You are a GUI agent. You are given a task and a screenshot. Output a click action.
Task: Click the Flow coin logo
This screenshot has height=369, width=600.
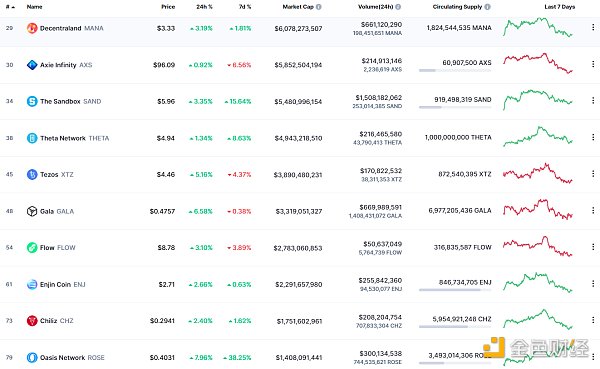(x=32, y=248)
